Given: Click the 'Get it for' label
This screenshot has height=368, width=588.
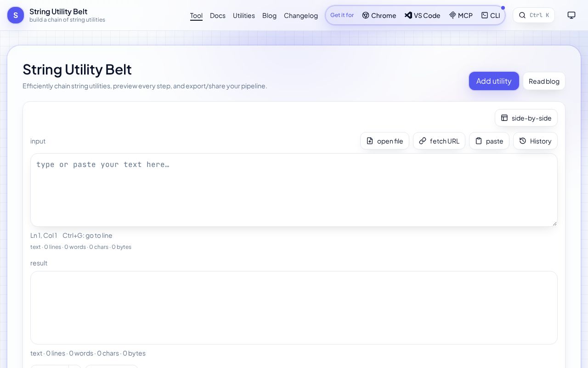Looking at the screenshot, I should pyautogui.click(x=342, y=15).
